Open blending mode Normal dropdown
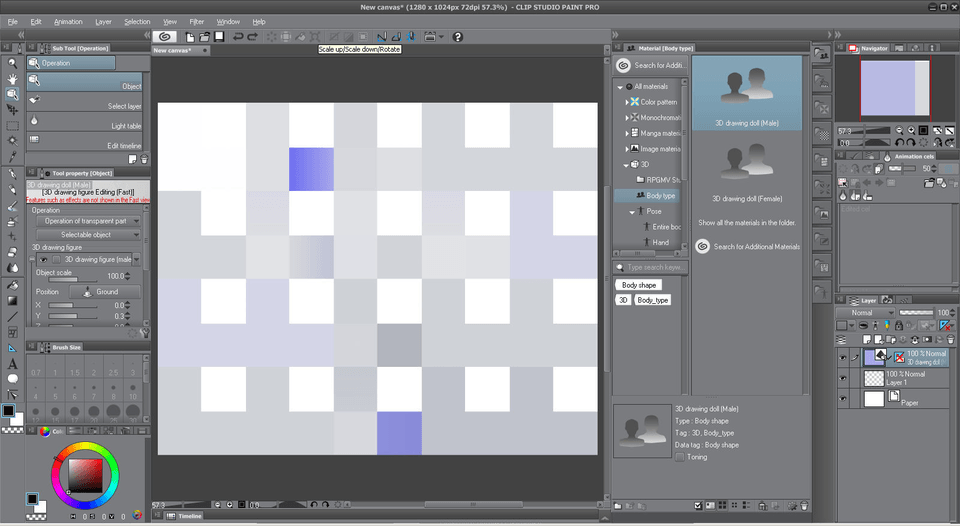 pos(865,312)
